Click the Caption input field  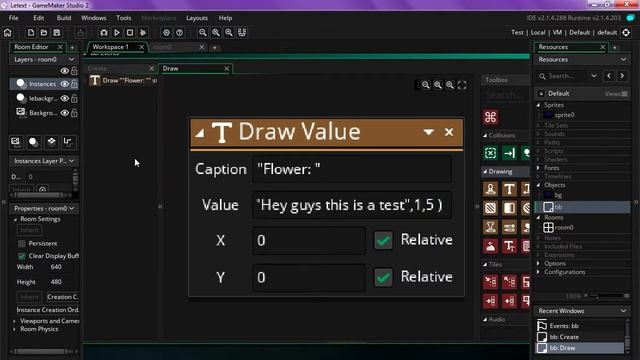352,169
